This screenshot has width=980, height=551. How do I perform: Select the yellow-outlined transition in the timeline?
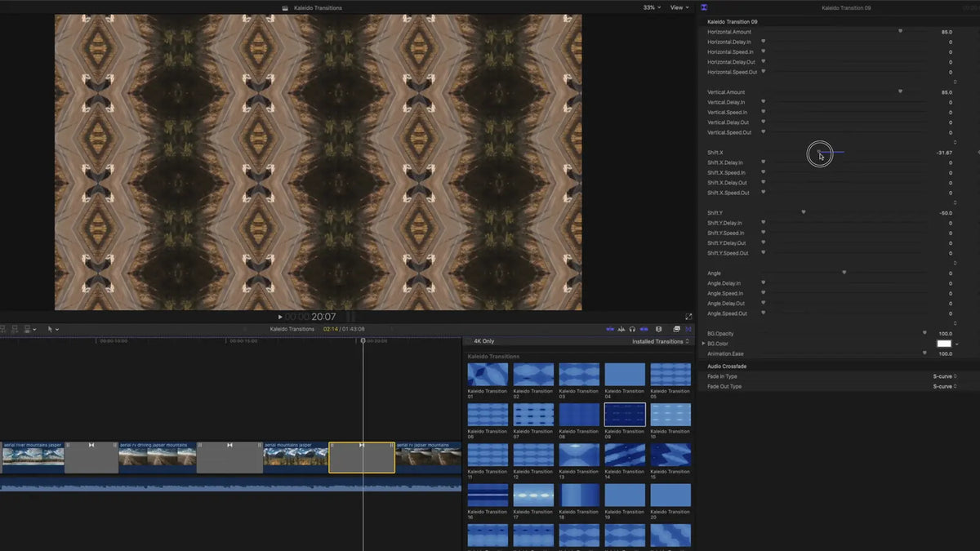[362, 458]
